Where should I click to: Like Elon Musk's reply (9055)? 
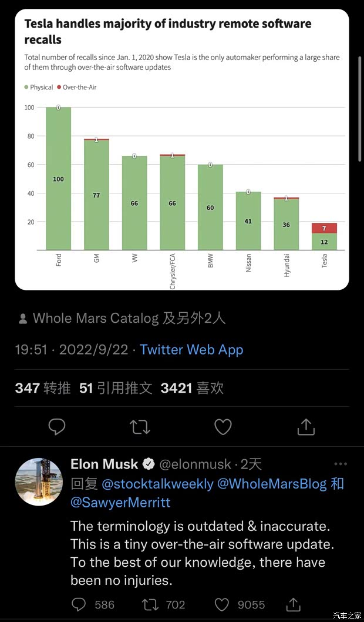(x=221, y=604)
